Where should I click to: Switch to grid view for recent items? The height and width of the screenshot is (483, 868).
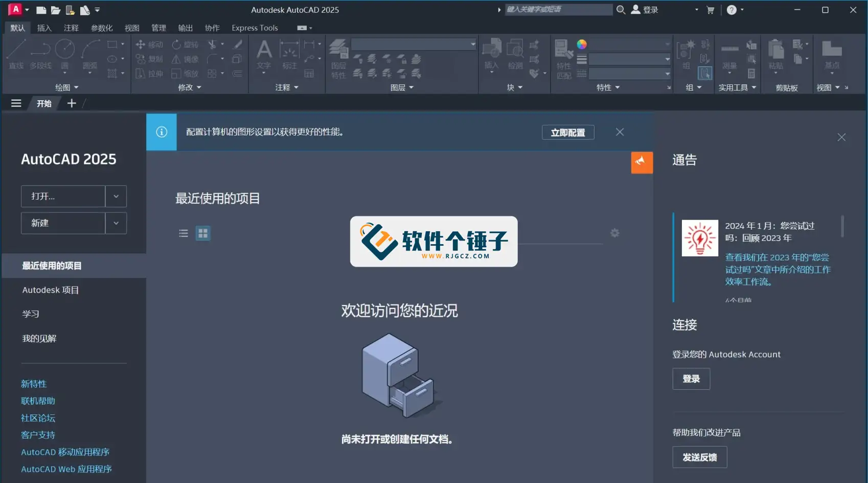click(202, 233)
